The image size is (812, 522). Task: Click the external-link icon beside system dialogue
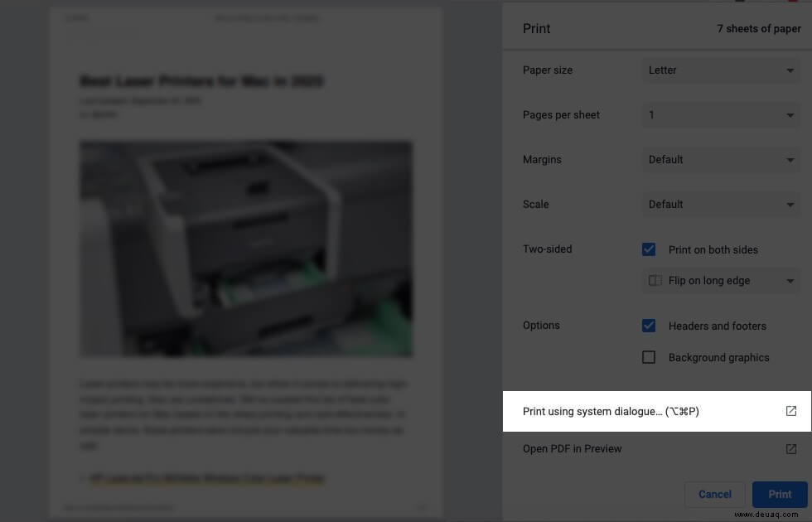pyautogui.click(x=790, y=411)
